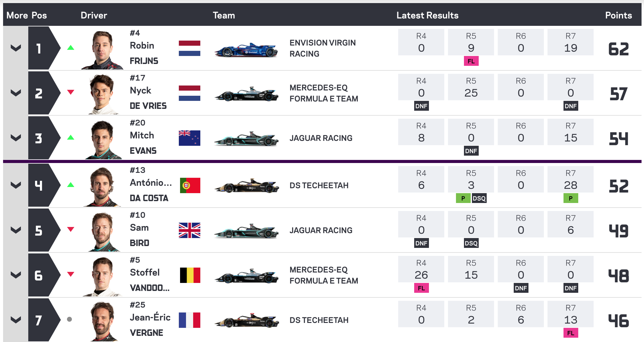The width and height of the screenshot is (644, 342).
Task: Click the UK flag beside Sam Bird
Action: [x=190, y=230]
